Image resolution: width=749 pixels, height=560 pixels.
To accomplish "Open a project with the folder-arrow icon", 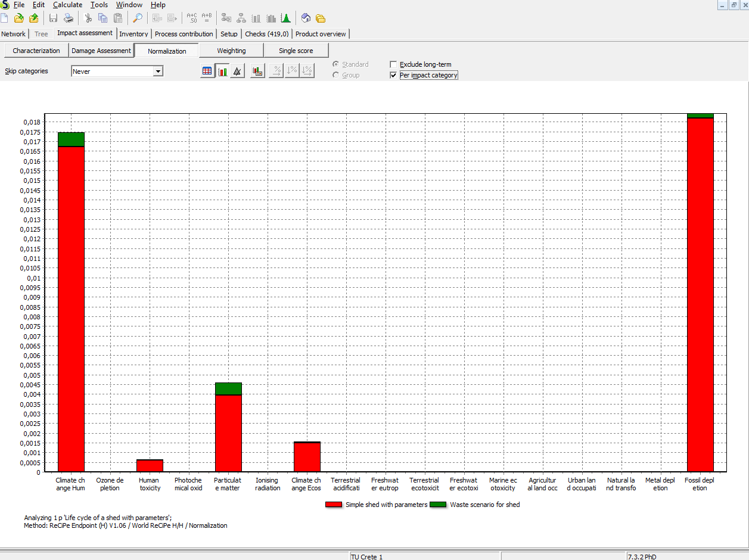I will pos(19,18).
